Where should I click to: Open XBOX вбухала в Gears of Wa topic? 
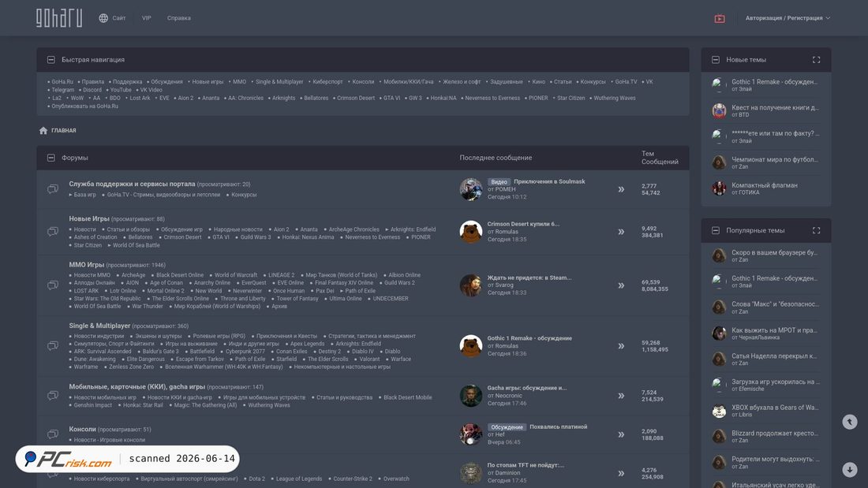click(774, 408)
